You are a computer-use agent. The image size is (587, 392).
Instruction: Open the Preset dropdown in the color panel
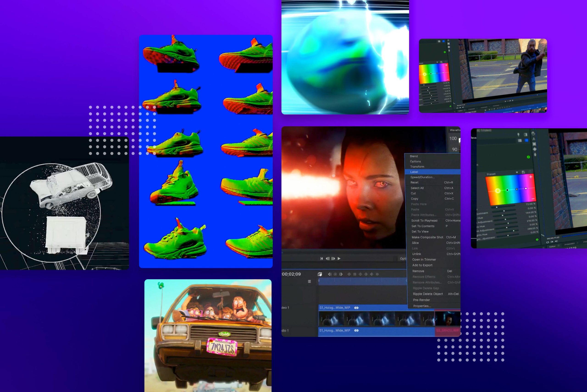point(517,172)
